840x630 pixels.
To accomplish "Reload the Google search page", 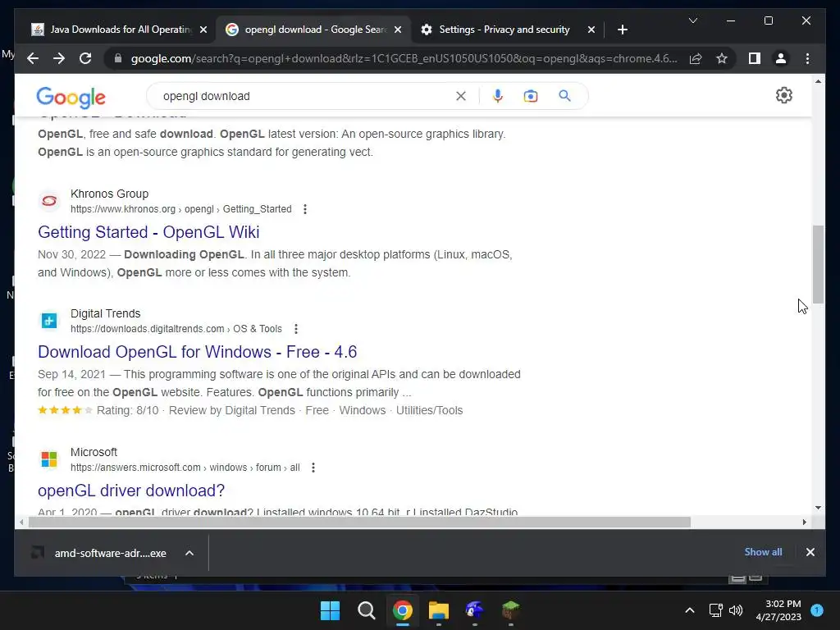I will tap(85, 58).
